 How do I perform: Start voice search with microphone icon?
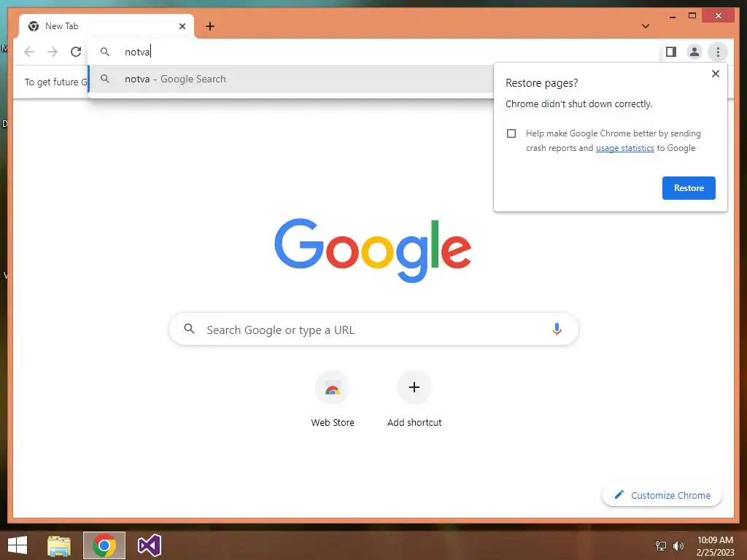click(557, 329)
